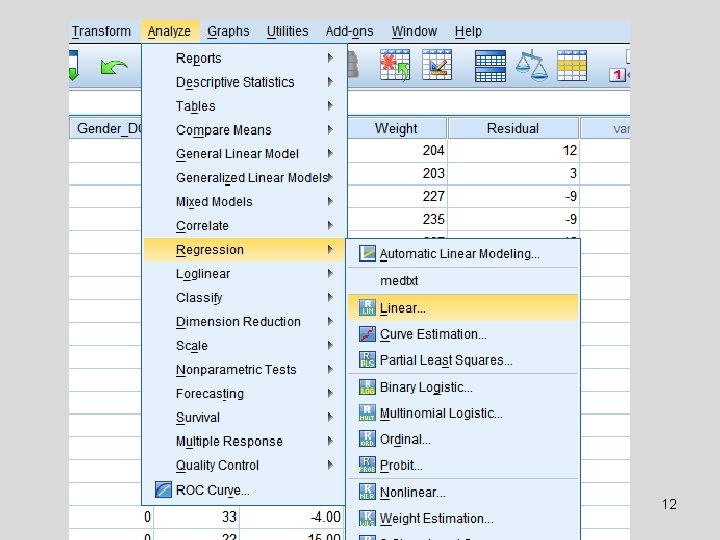The image size is (720, 540).
Task: Expand the Mixed Models submenu arrow
Action: pyautogui.click(x=330, y=201)
